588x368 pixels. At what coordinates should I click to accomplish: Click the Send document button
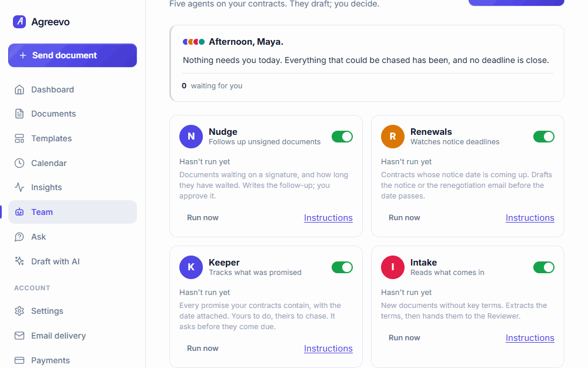[x=72, y=55]
